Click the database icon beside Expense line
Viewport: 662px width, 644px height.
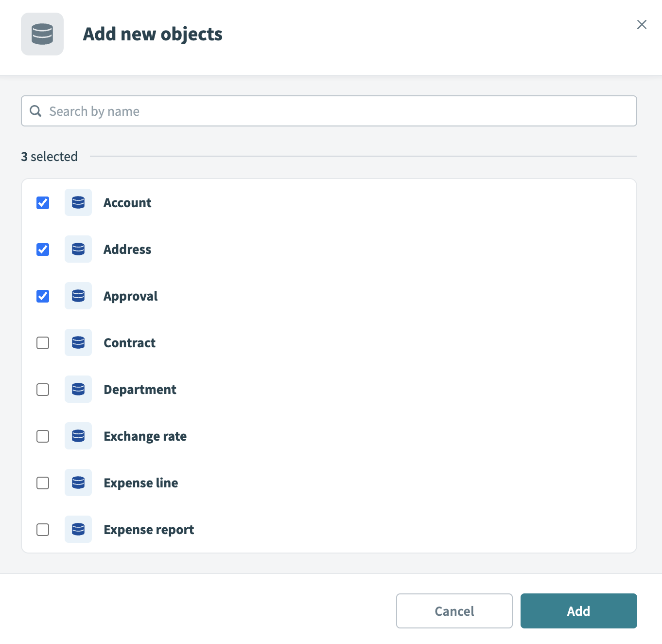(78, 483)
